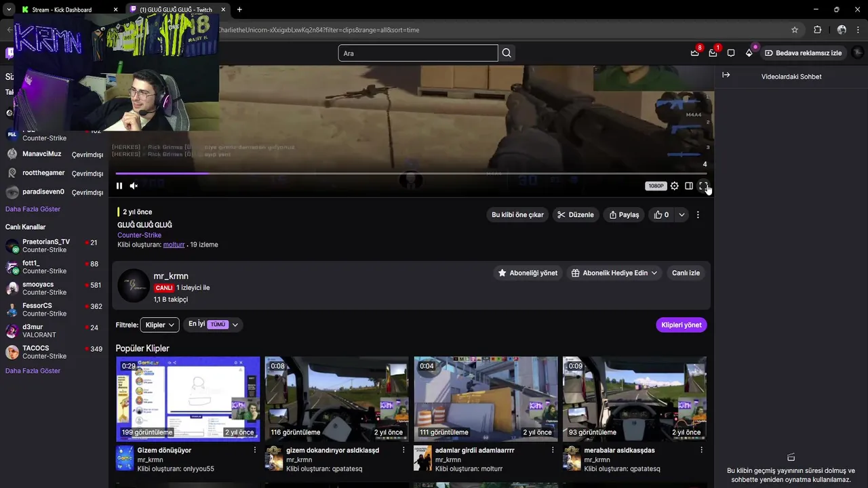Open smooyacs live channel
The image size is (868, 488).
[x=54, y=288]
